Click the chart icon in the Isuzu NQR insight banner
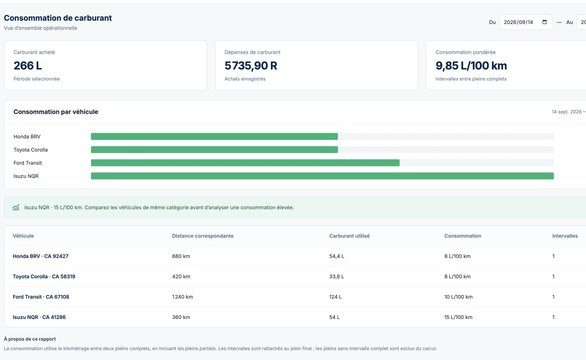 (x=16, y=207)
